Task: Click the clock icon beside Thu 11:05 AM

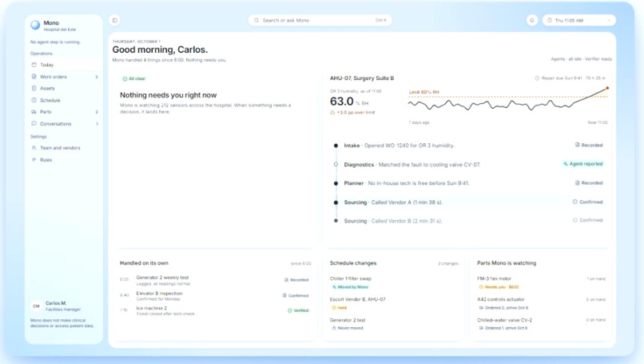Action: point(550,20)
